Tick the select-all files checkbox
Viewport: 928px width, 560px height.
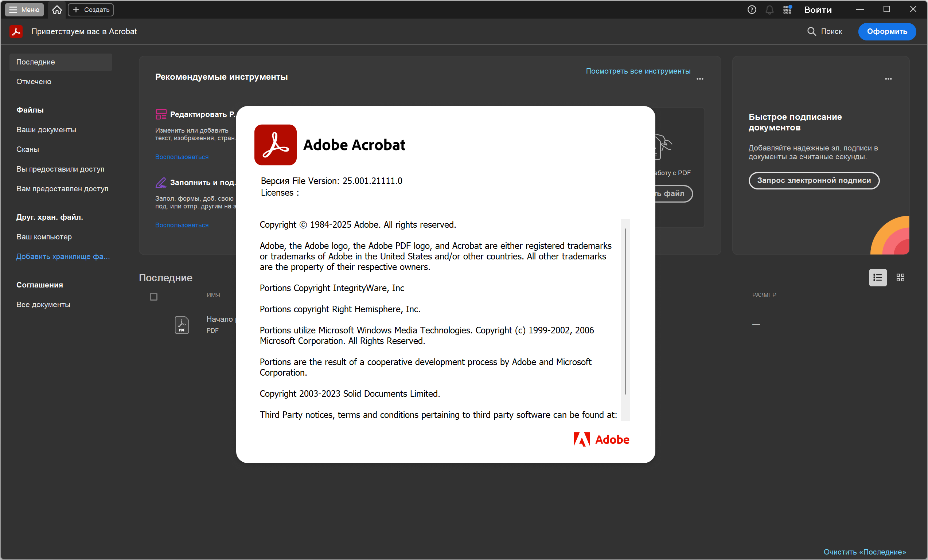[154, 297]
